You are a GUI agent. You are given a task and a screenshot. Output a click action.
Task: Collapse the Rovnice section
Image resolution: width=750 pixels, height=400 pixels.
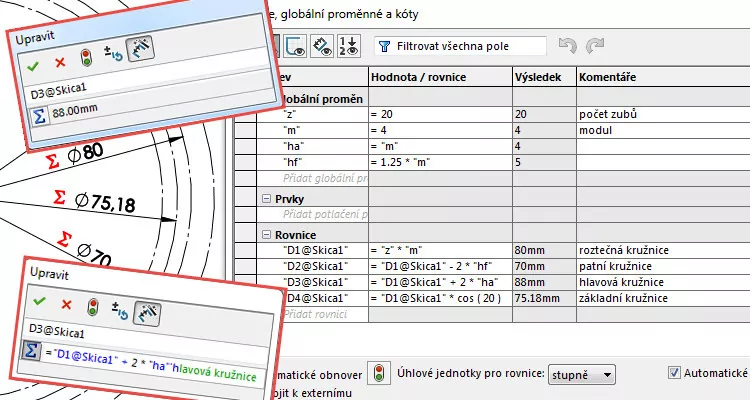(x=267, y=234)
